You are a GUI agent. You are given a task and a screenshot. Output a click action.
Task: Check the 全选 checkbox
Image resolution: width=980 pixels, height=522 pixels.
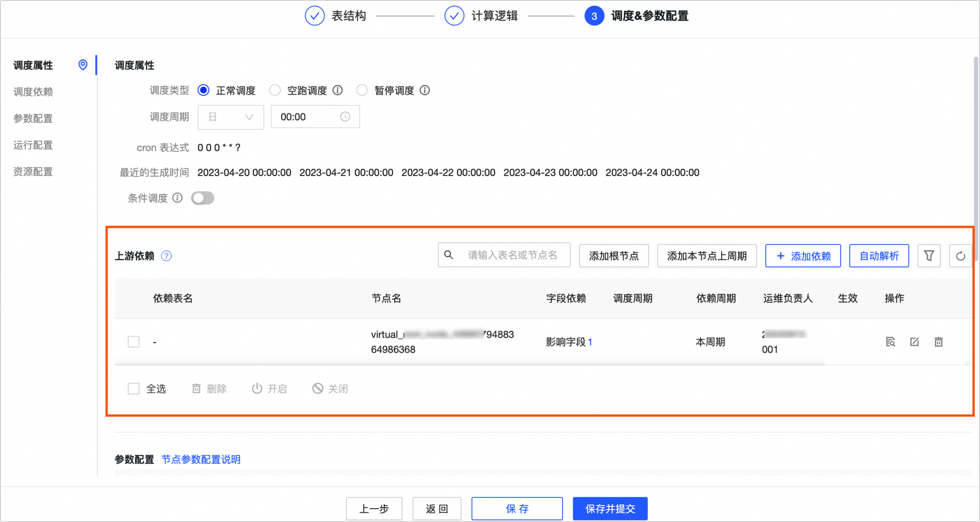[134, 388]
